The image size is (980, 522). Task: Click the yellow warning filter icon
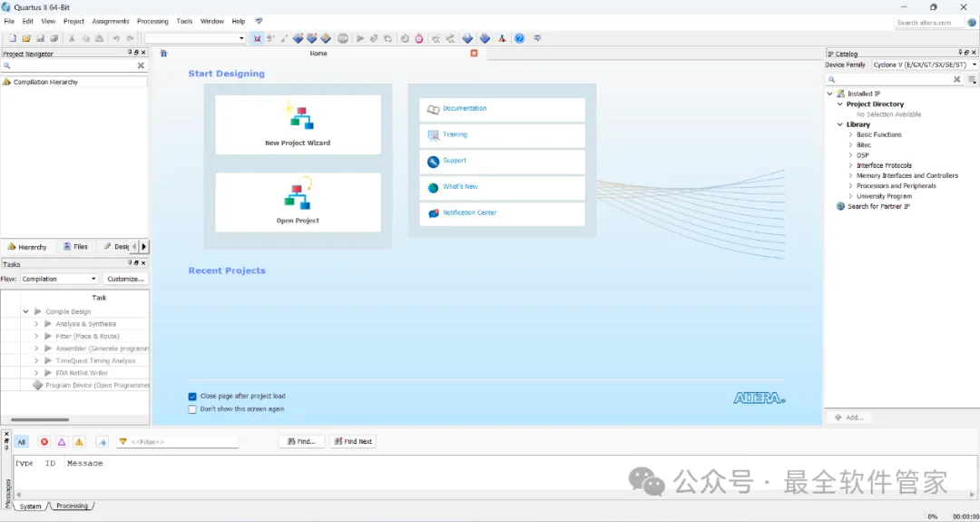point(79,442)
